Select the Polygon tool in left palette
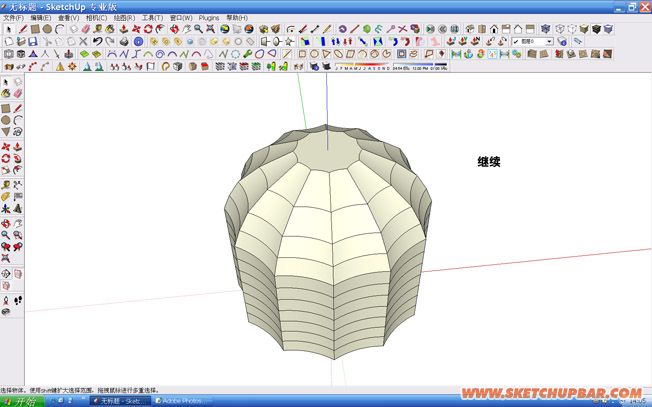 coord(5,132)
